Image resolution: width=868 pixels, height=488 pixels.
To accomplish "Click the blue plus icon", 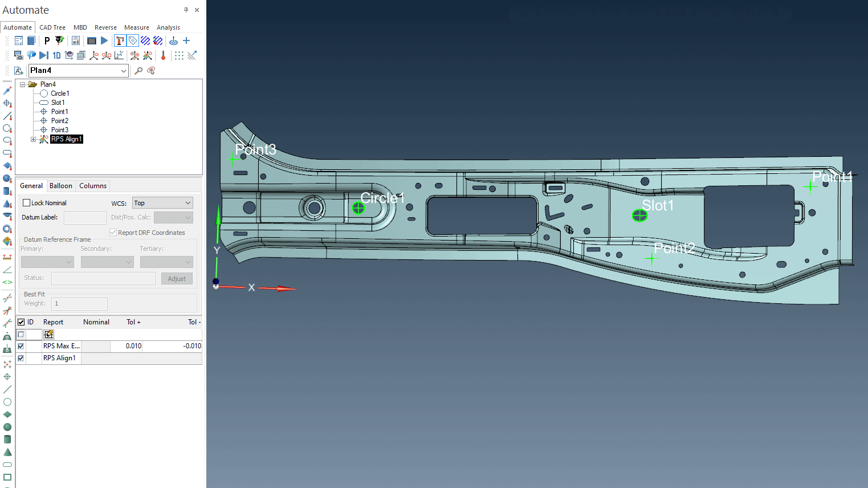I will point(186,40).
